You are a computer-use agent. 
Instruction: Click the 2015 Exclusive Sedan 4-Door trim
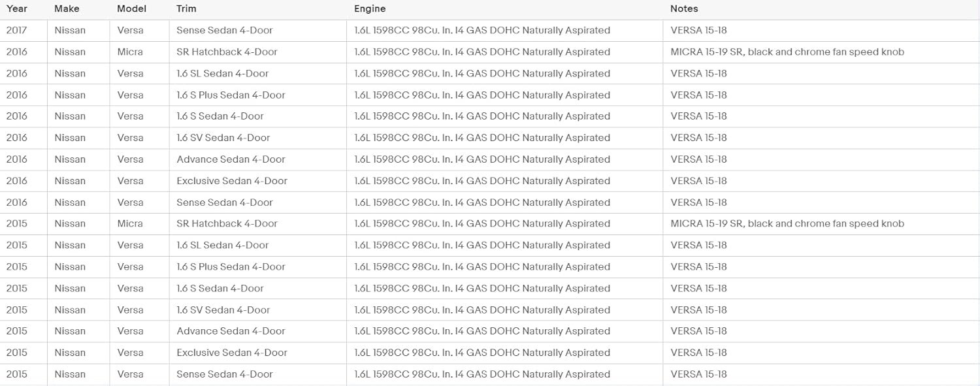pyautogui.click(x=232, y=353)
